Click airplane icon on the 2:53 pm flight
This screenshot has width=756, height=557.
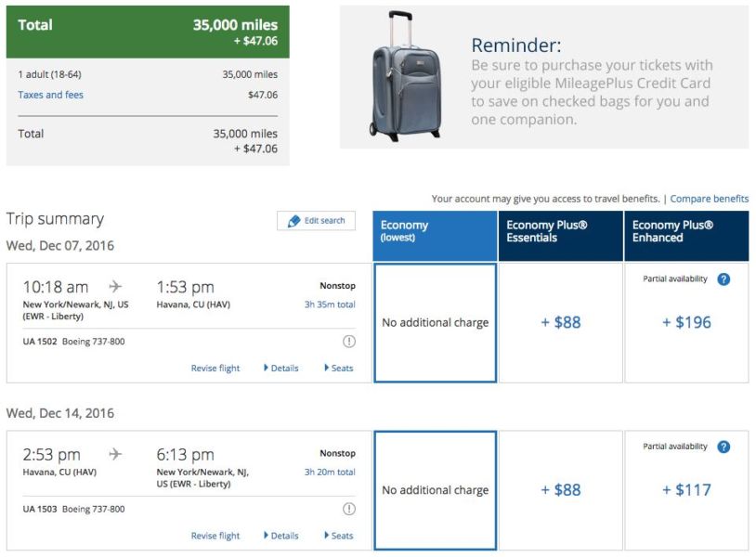click(x=115, y=454)
